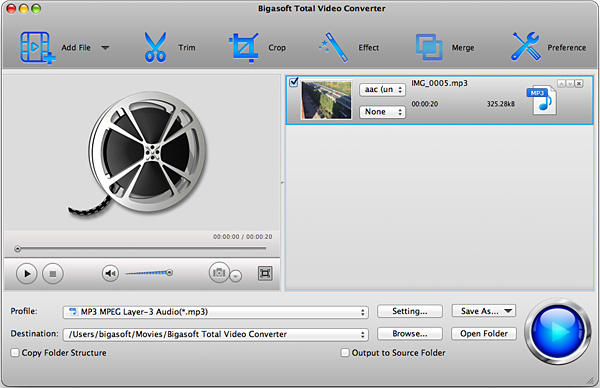The height and width of the screenshot is (388, 600).
Task: Open the Profile format dropdown
Action: (x=215, y=312)
